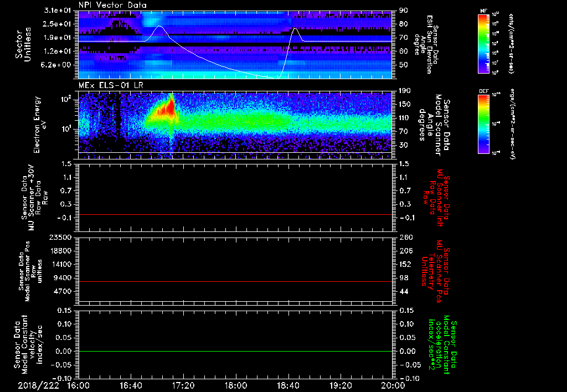Click the '23500' scanner position tick label
Image resolution: width=567 pixels, height=392 pixels.
(x=61, y=237)
